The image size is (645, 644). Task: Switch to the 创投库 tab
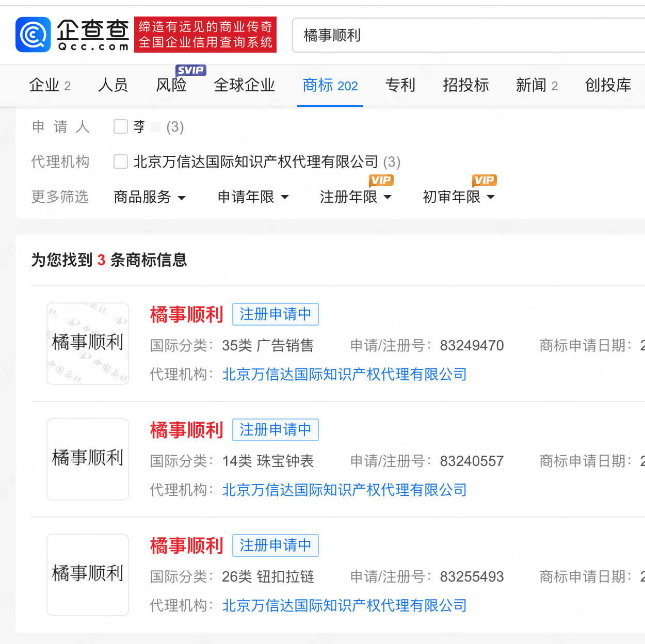tap(608, 85)
